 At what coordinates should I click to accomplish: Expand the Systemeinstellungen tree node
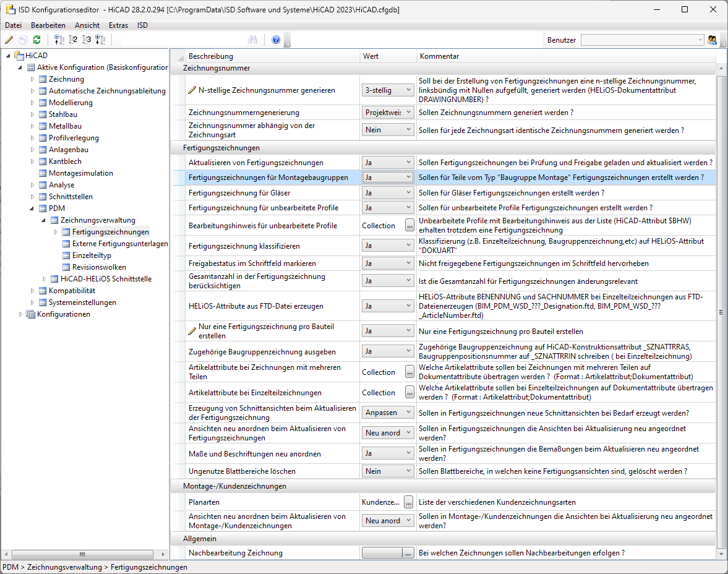pyautogui.click(x=32, y=303)
